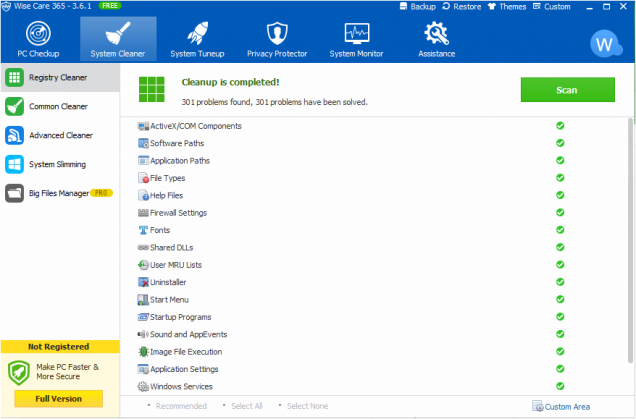This screenshot has height=419, width=636.
Task: Click the Restore option in title bar
Action: pos(462,6)
